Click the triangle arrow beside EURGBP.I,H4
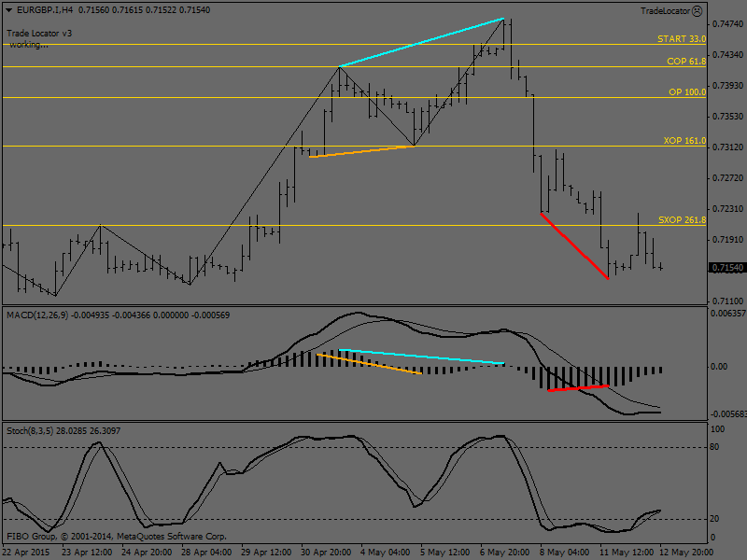Image resolution: width=747 pixels, height=560 pixels. [x=7, y=9]
